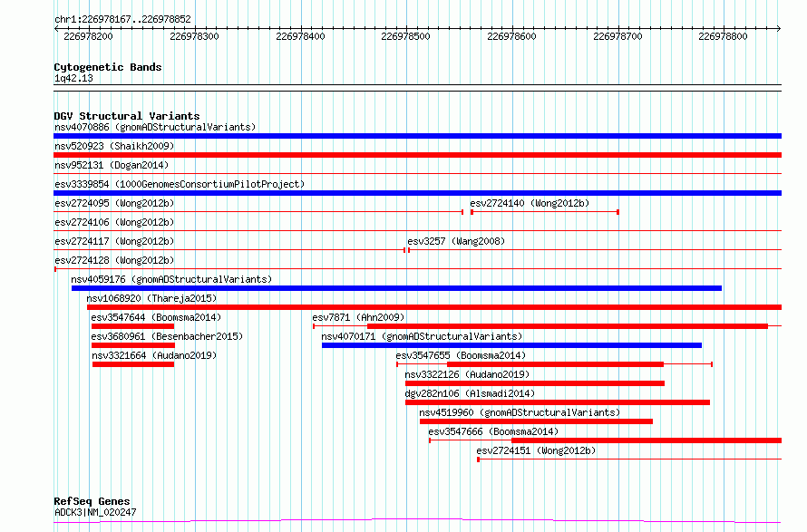Click the ruler's right arrow end
Screen dimensions: 807x532
tap(779, 28)
